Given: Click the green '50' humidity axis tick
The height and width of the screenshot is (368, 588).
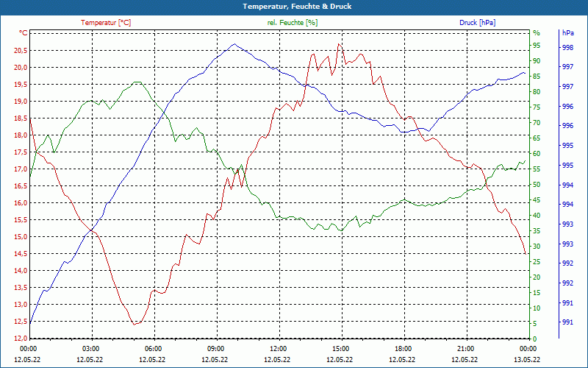Looking at the screenshot, I should click(x=537, y=185).
